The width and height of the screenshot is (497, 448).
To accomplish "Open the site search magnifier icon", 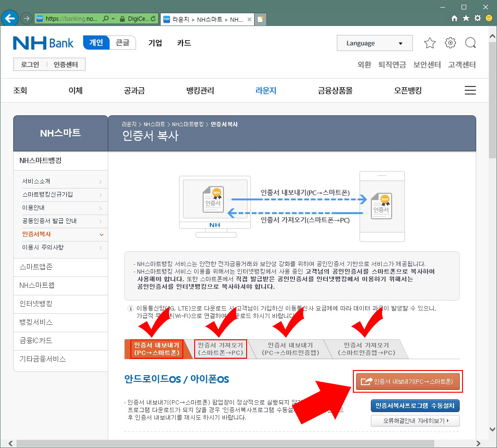I will click(471, 43).
